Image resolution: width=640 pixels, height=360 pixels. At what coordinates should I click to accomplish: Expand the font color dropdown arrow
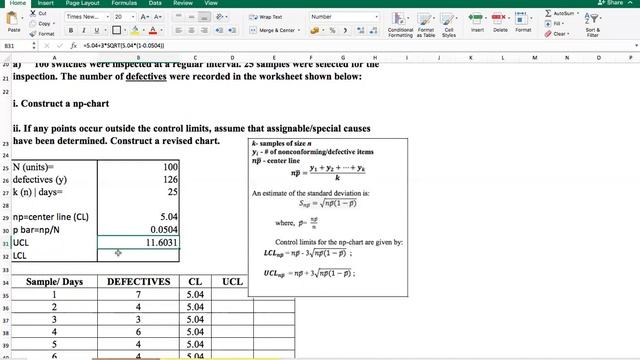click(162, 31)
